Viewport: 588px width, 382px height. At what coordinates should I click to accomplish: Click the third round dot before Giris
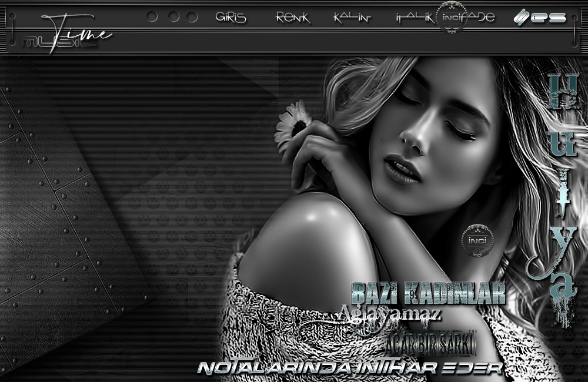pos(192,16)
